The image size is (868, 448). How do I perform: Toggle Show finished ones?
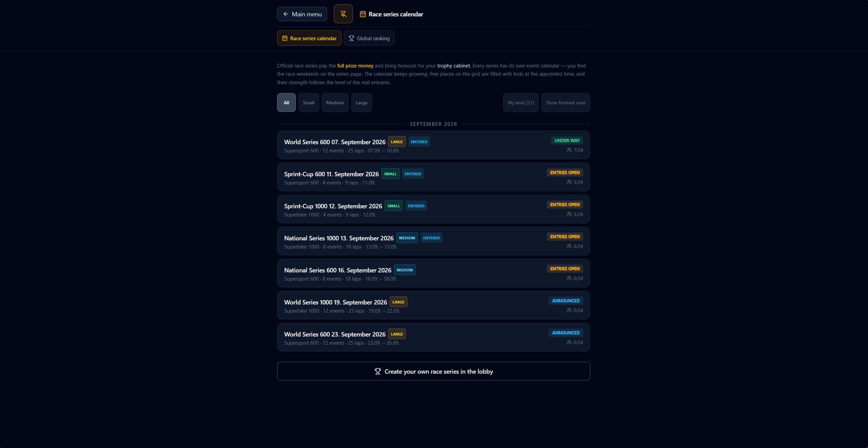click(x=566, y=103)
